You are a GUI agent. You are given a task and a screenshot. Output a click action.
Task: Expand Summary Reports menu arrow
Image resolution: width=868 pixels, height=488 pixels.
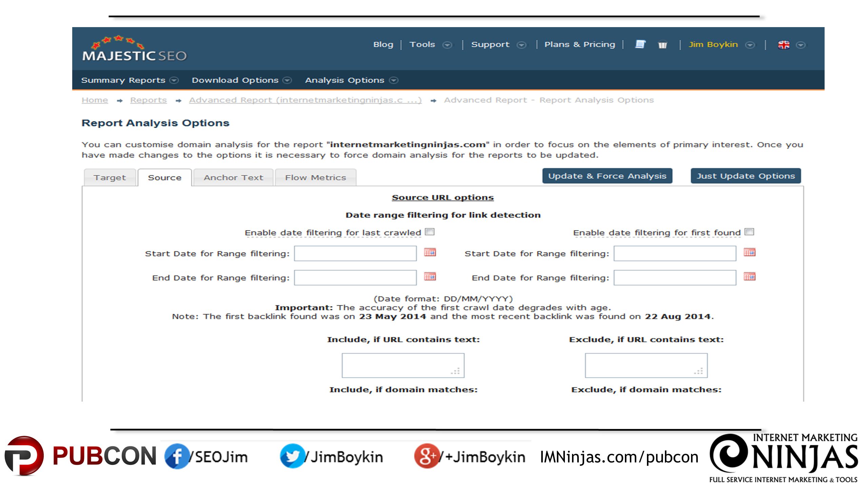174,80
